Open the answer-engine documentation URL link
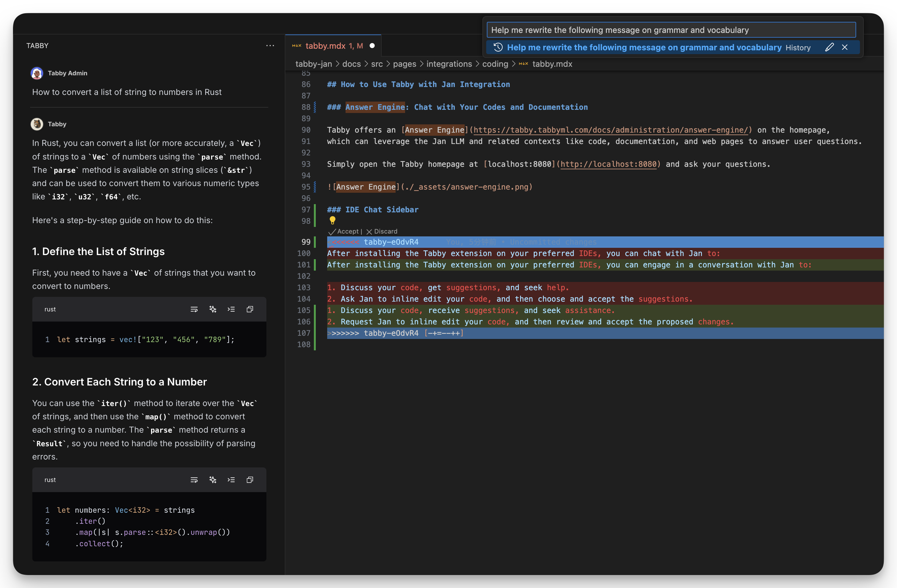This screenshot has width=897, height=588. click(611, 130)
